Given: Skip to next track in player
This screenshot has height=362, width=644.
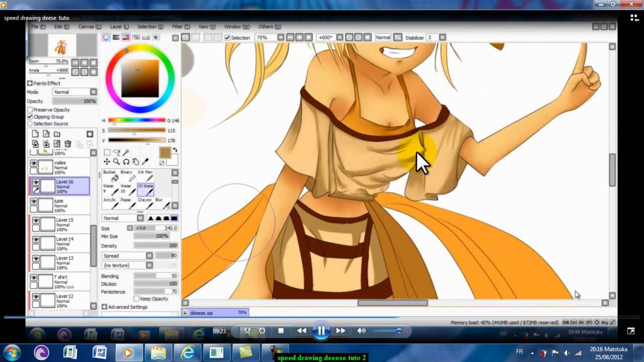Looking at the screenshot, I should 341,330.
